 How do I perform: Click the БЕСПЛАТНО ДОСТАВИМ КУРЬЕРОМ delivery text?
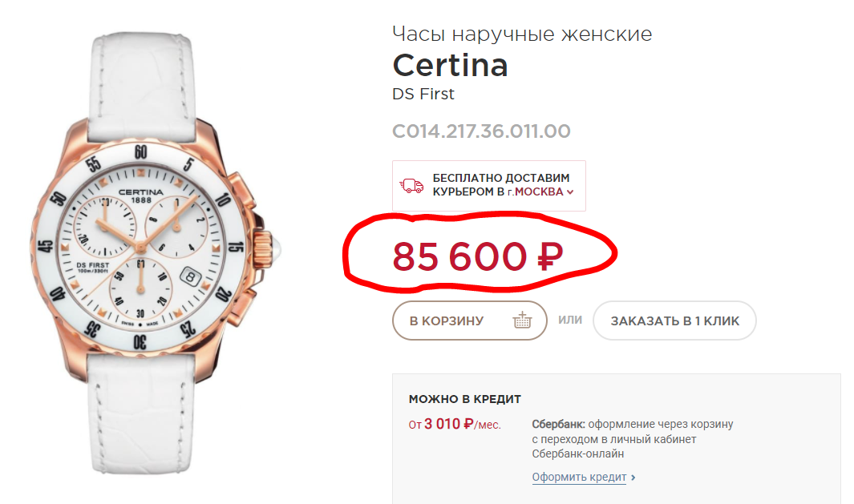point(500,178)
